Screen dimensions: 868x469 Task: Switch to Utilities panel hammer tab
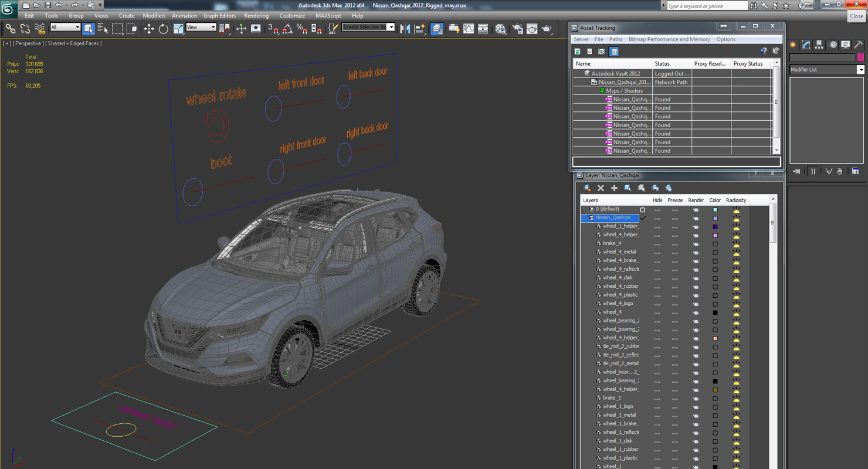pos(859,45)
